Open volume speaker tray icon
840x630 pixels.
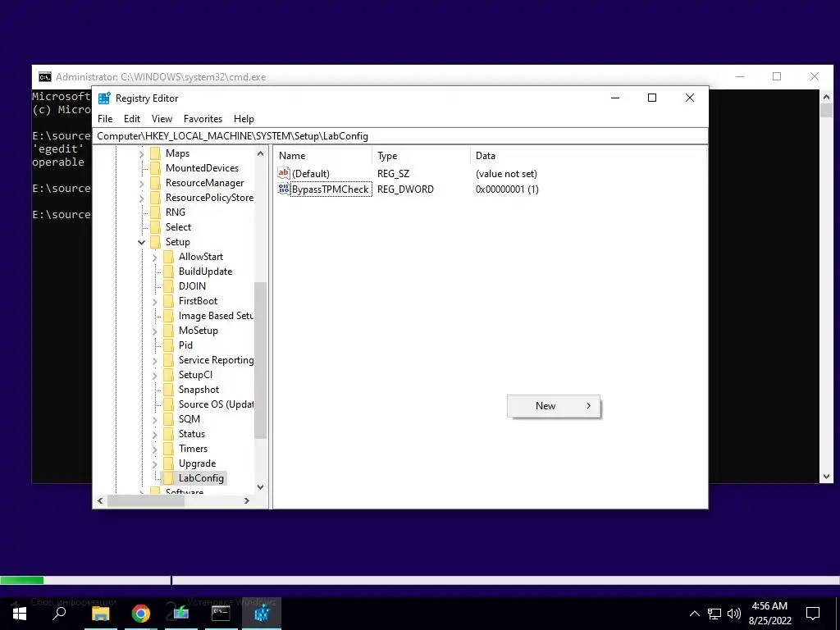pos(734,614)
